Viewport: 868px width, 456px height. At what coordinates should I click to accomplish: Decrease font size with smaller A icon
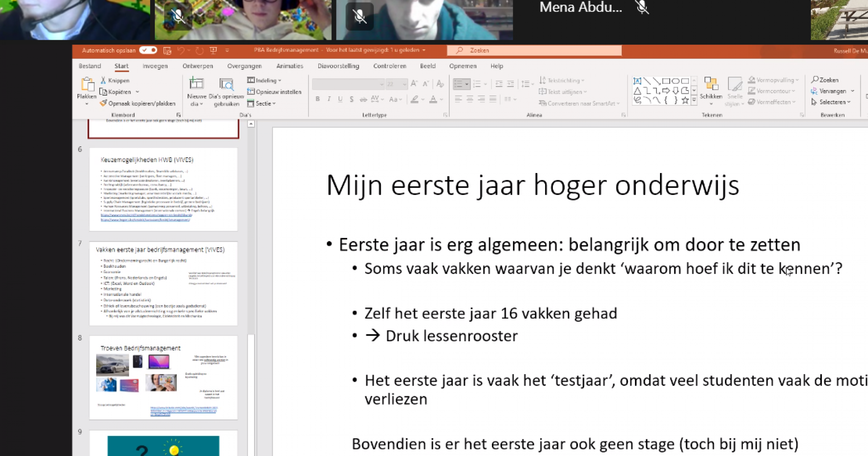click(x=426, y=84)
